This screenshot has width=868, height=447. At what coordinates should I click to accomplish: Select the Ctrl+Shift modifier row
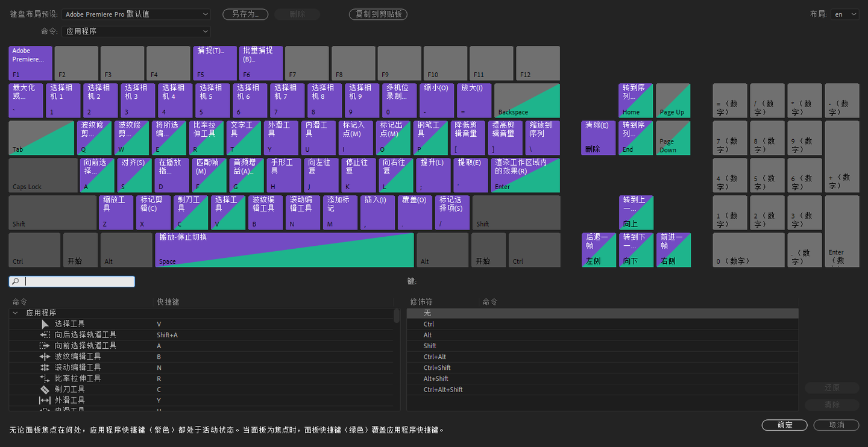coord(603,367)
